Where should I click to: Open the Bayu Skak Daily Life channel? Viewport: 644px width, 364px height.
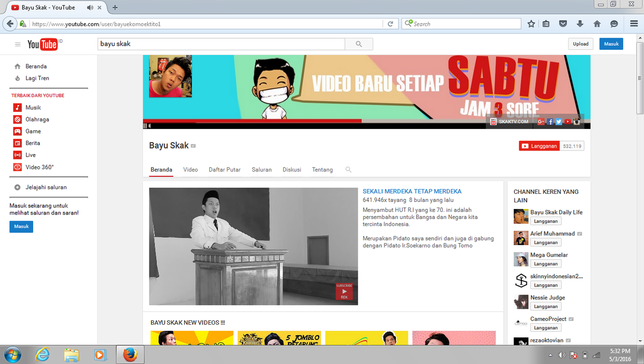click(556, 212)
